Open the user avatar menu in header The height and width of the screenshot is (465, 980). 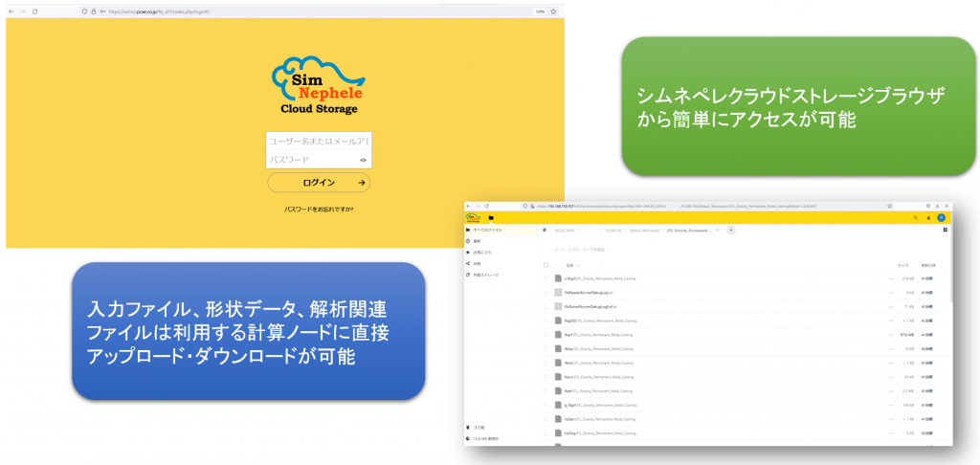942,217
